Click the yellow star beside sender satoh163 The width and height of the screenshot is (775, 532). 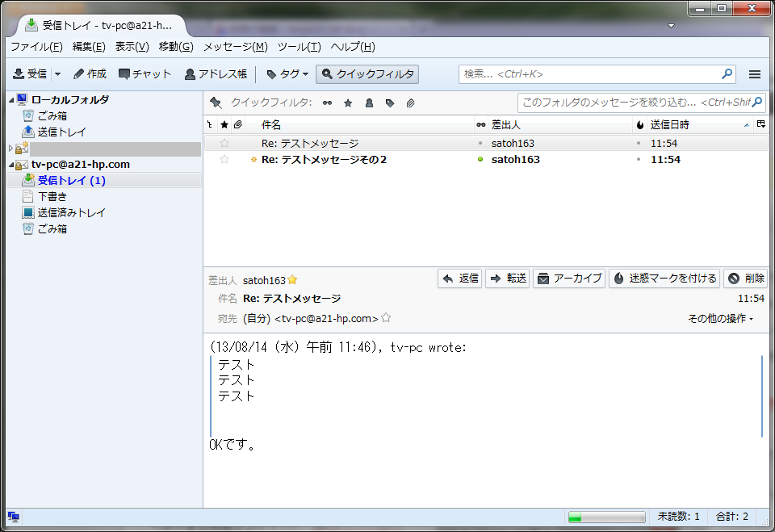(x=292, y=280)
